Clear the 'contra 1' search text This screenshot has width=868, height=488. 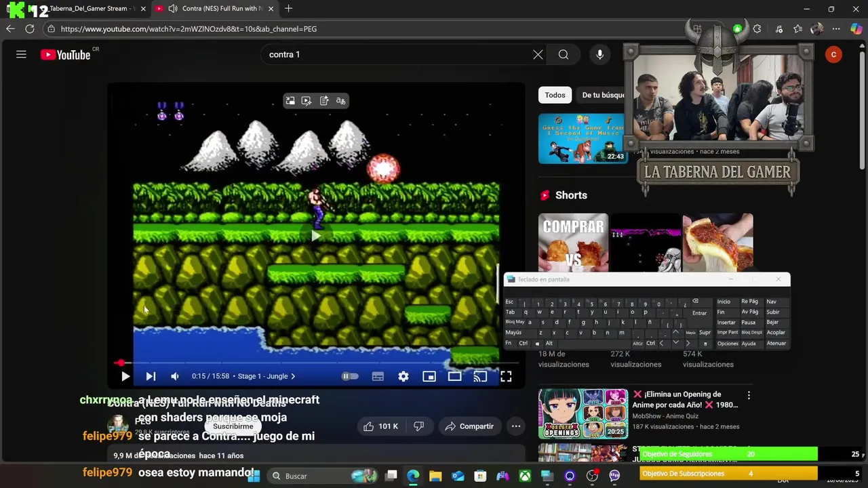538,54
